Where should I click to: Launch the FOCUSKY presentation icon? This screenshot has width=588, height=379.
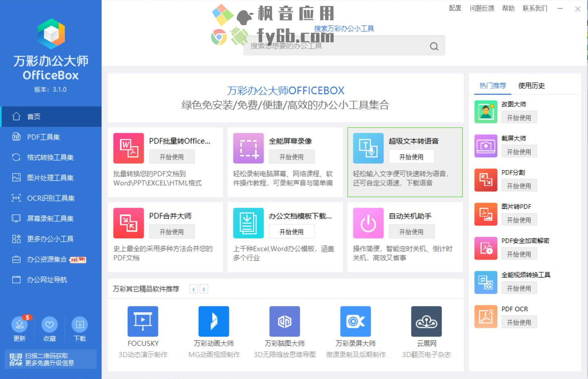143,322
